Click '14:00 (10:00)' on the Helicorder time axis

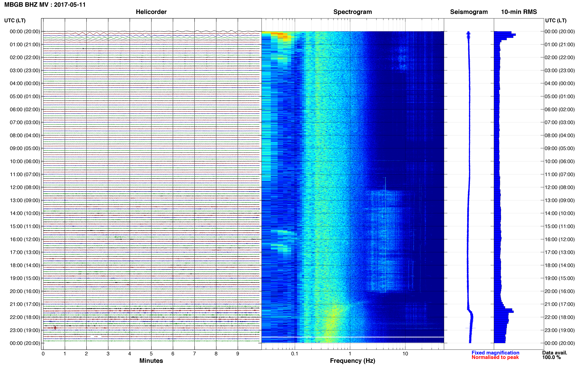[25, 213]
